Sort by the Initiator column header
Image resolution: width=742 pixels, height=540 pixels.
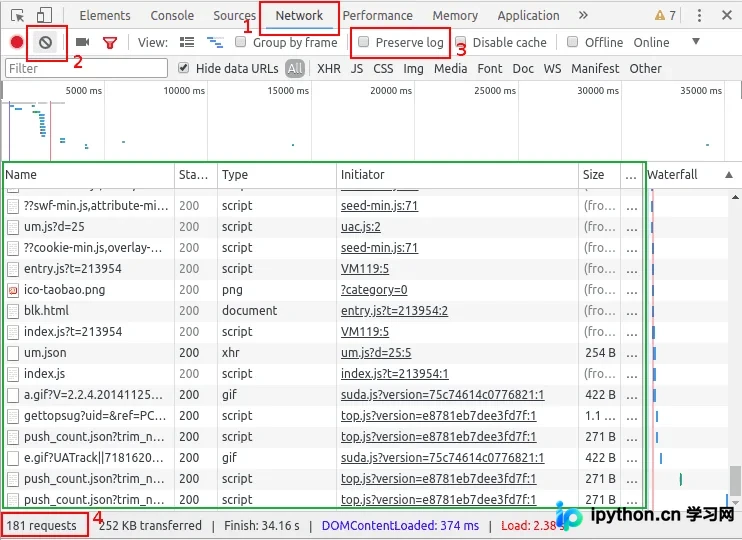457,175
